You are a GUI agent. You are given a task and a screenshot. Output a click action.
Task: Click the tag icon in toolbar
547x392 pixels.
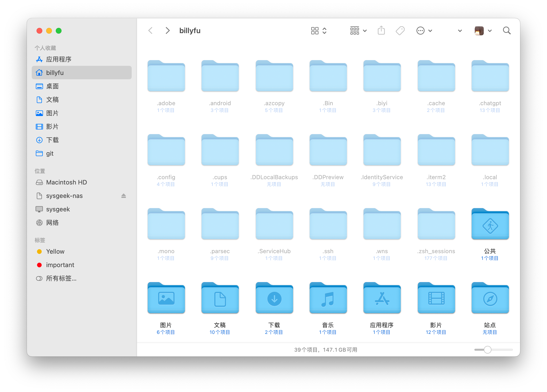(400, 31)
